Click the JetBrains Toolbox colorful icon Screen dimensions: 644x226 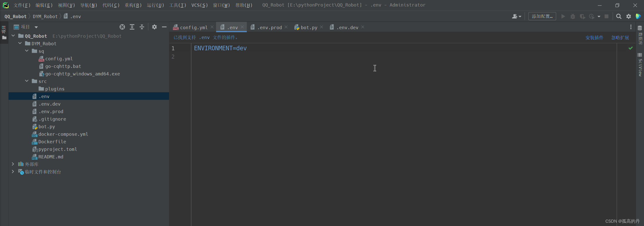click(638, 16)
